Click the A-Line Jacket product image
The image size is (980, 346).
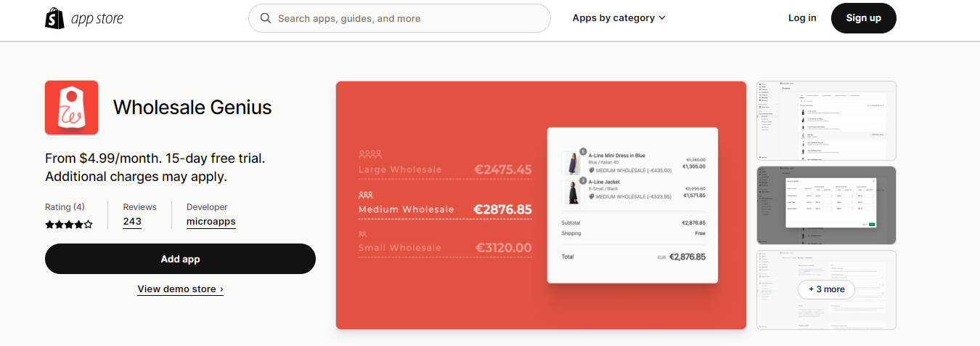[572, 192]
